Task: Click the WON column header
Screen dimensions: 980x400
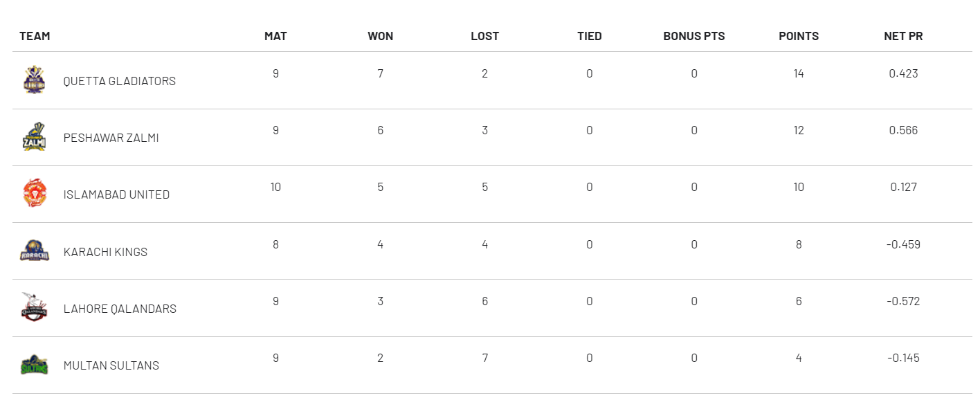Action: click(380, 36)
